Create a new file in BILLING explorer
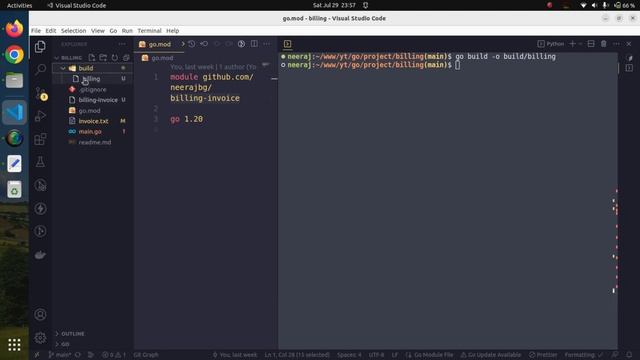Screen dimensions: 640x360 (x=92, y=58)
